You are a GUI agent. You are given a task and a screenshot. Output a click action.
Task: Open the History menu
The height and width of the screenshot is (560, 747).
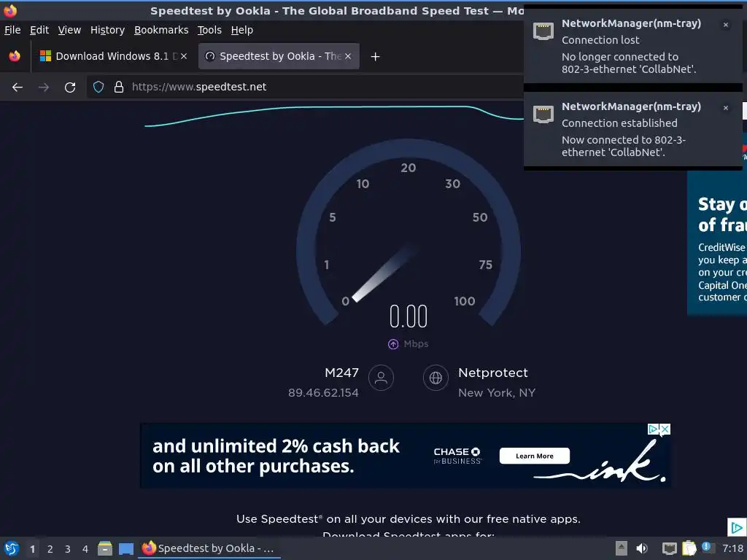107,30
